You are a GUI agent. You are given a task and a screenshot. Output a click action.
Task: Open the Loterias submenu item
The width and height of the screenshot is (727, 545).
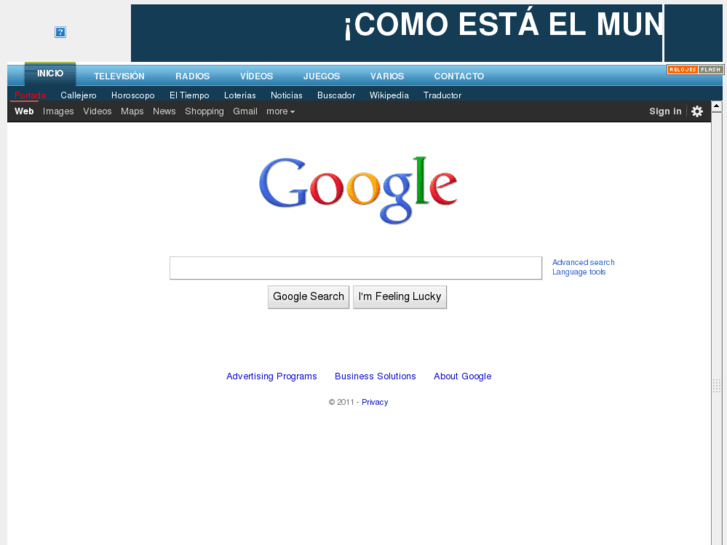click(240, 96)
